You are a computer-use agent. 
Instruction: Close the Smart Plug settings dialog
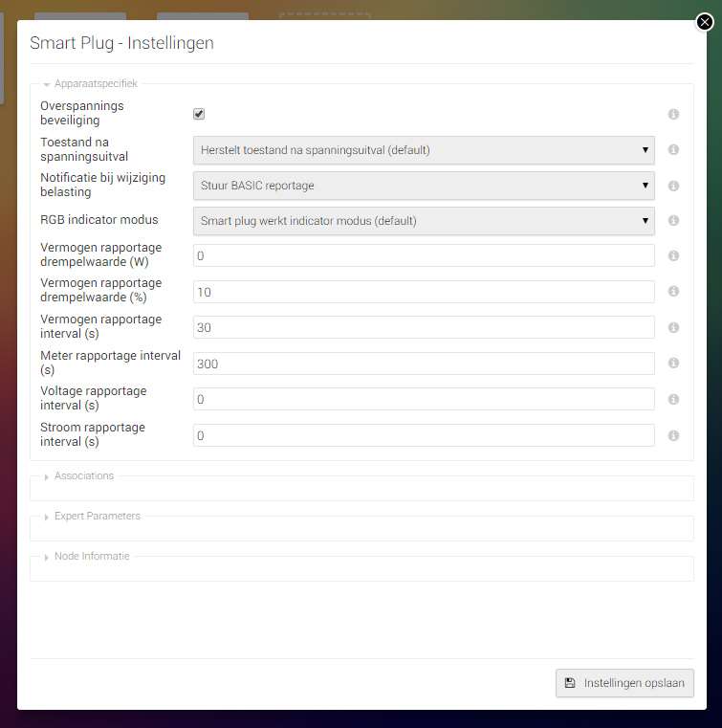pos(705,21)
